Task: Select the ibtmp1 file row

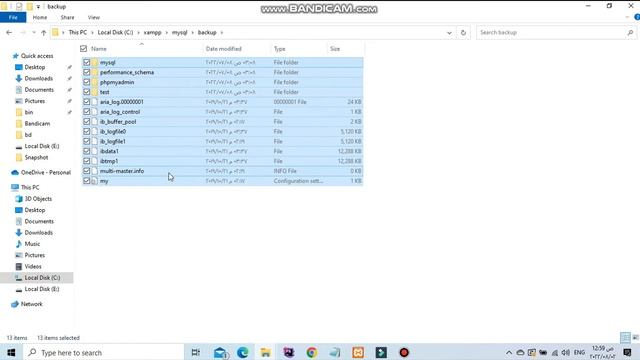Action: tap(222, 161)
